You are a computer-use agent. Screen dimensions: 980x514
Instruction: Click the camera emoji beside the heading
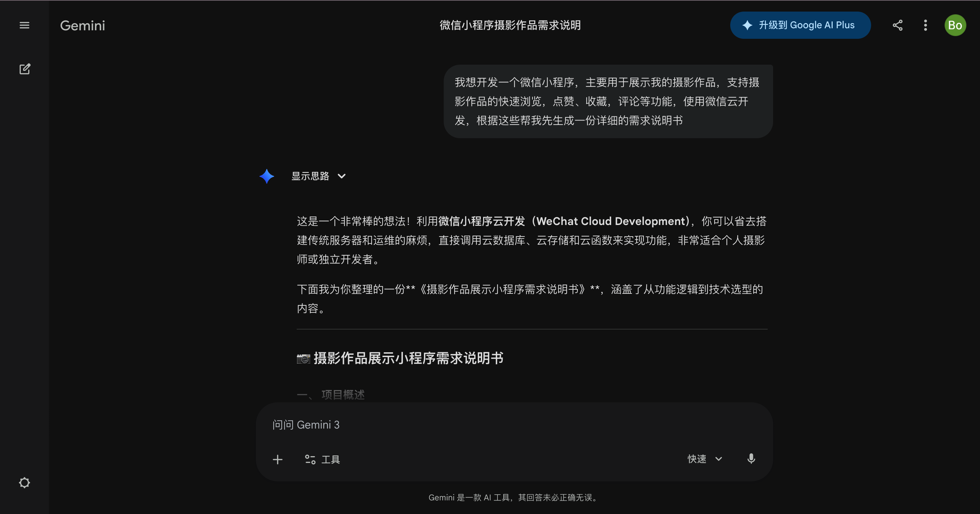[x=303, y=358]
